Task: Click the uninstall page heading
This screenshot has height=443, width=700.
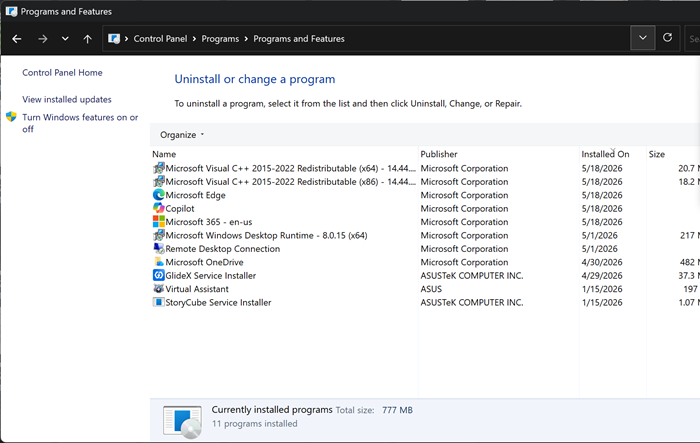Action: 255,79
